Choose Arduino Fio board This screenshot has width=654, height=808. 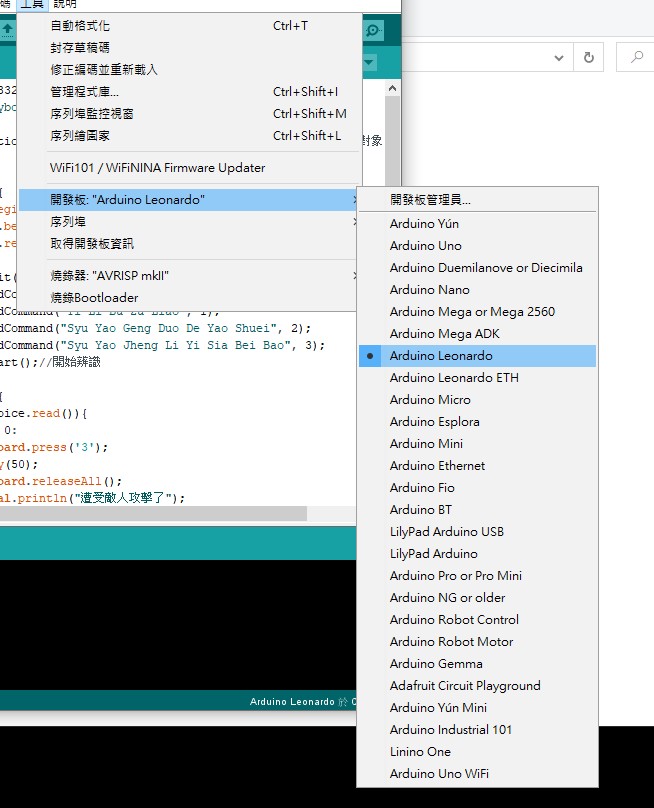(x=477, y=488)
